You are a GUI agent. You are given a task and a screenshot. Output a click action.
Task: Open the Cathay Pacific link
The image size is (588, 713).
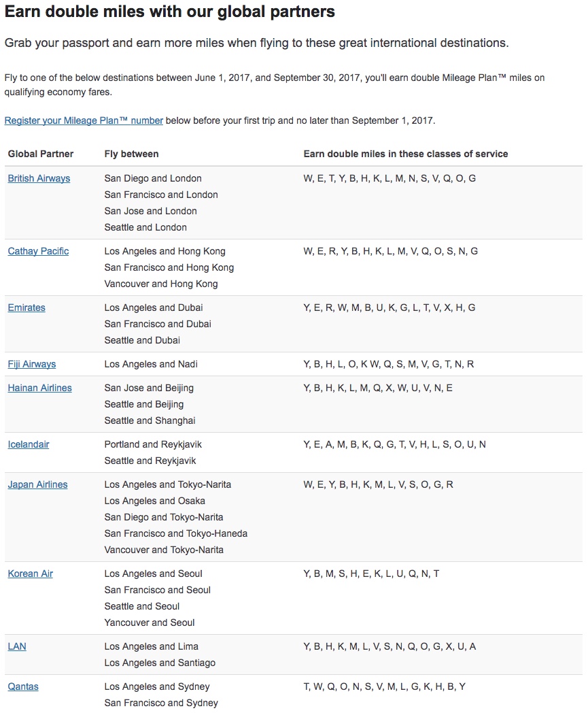pyautogui.click(x=38, y=251)
